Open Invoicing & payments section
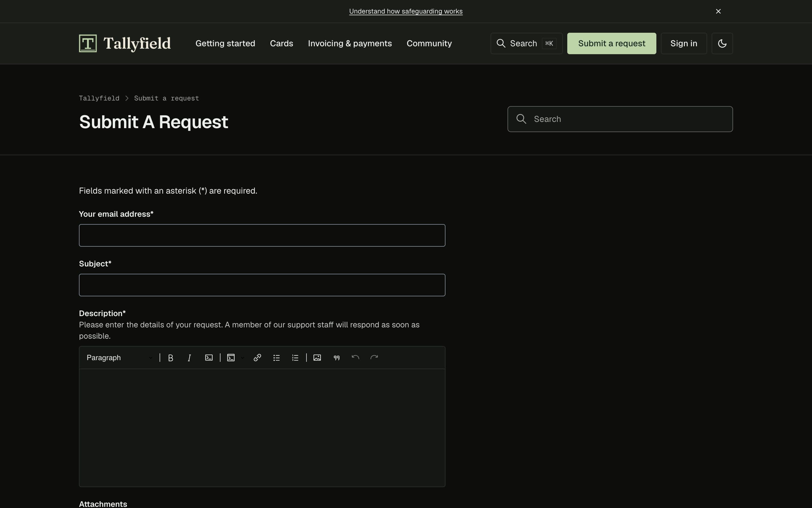 pyautogui.click(x=350, y=43)
